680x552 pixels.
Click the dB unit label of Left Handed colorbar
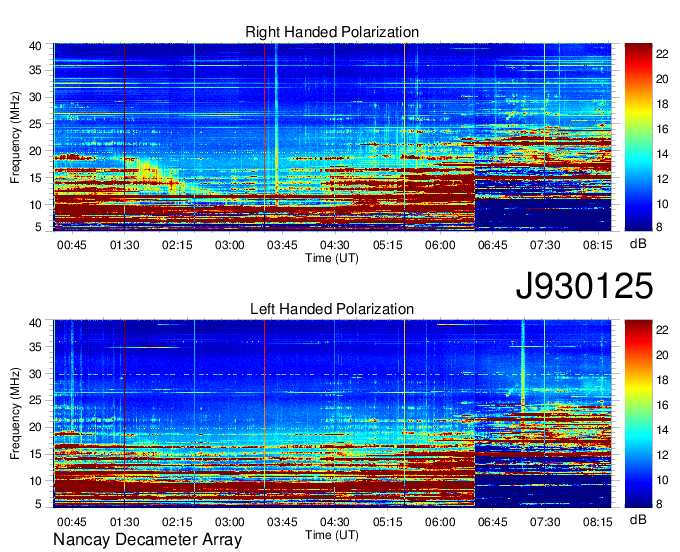(x=638, y=519)
